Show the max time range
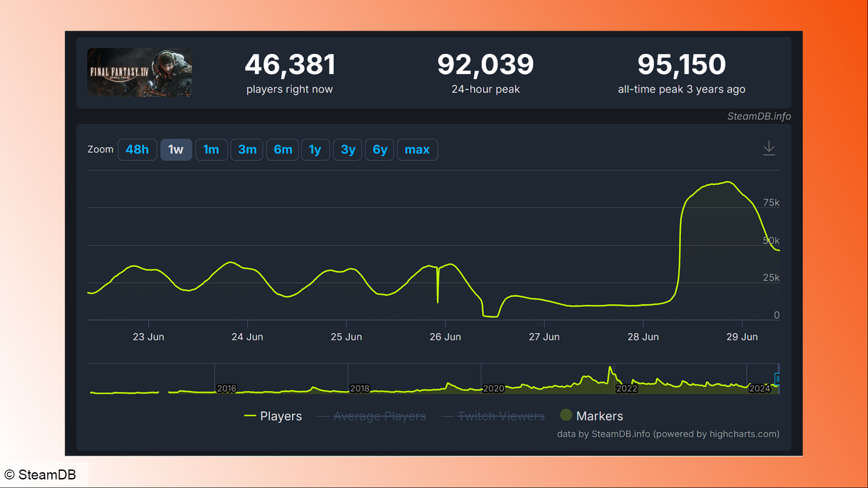The width and height of the screenshot is (868, 488). [x=417, y=149]
